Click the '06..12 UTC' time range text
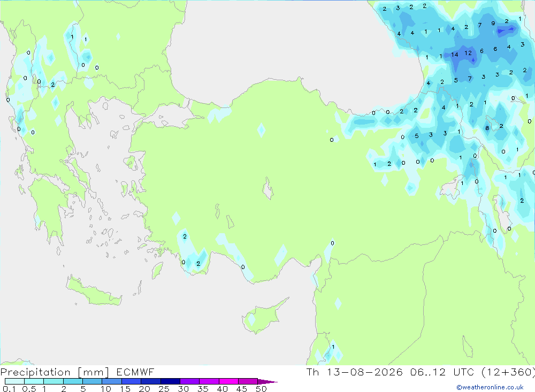 (x=442, y=372)
